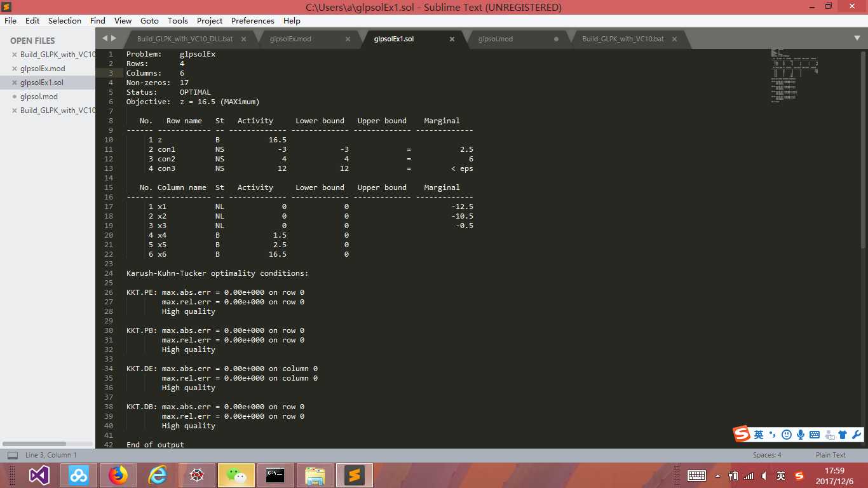Start Sogou voice input with microphone icon
This screenshot has height=488, width=868.
[801, 435]
